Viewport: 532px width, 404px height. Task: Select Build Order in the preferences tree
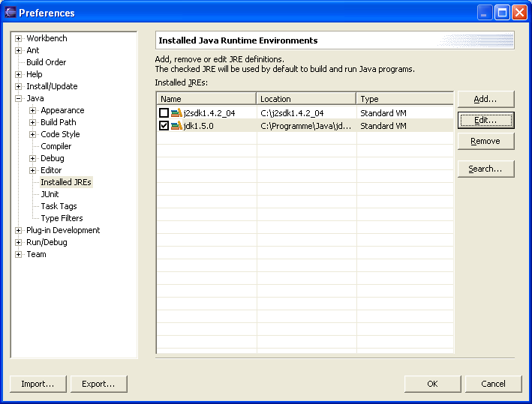46,62
